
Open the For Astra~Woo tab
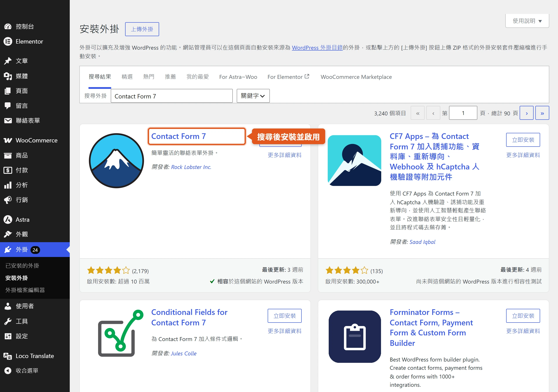pyautogui.click(x=238, y=77)
